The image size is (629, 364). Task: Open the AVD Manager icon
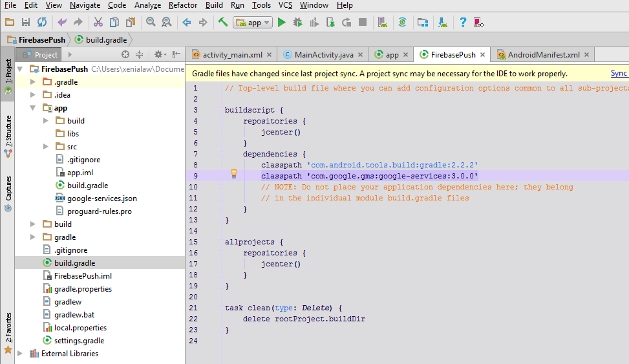pos(382,23)
